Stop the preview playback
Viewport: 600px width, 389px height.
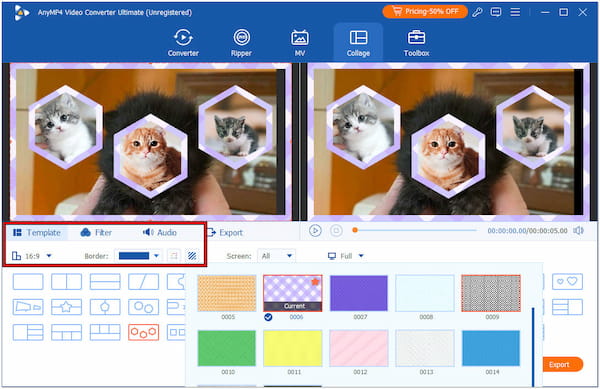(x=336, y=231)
